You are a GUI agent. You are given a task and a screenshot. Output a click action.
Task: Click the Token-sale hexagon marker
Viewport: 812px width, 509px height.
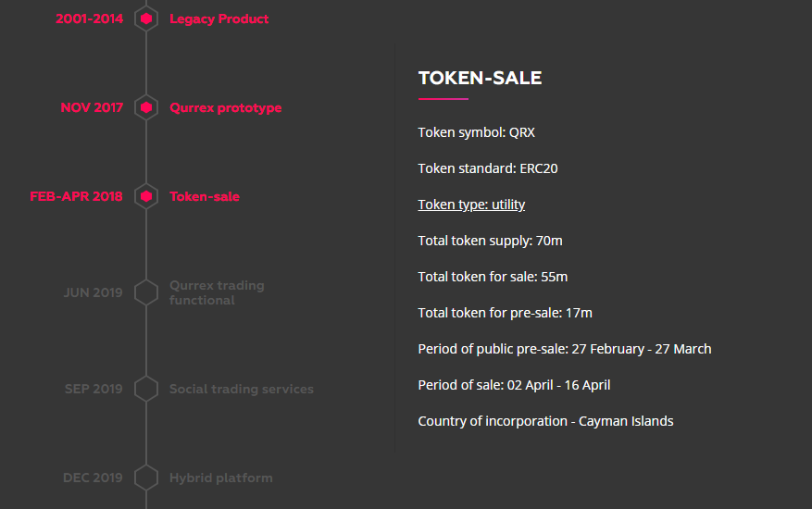click(146, 197)
